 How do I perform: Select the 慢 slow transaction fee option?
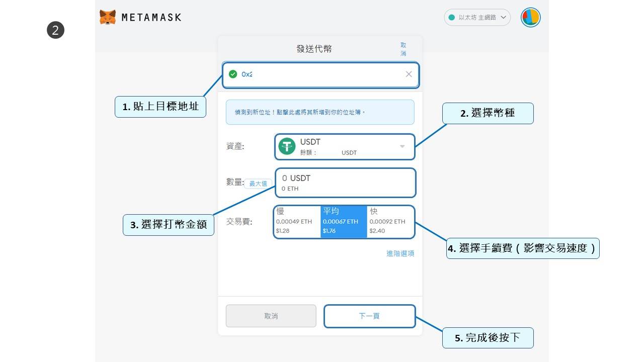tap(297, 222)
